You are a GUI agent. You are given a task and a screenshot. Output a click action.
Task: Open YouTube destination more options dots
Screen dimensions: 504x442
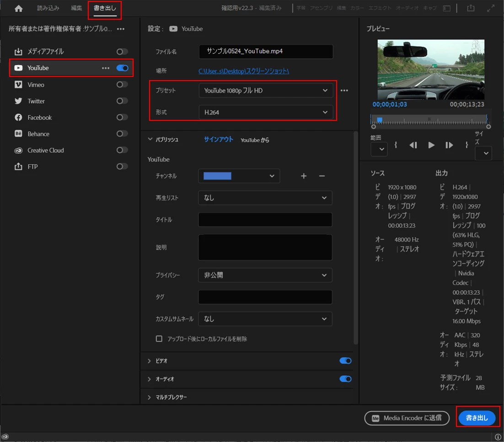(x=106, y=68)
